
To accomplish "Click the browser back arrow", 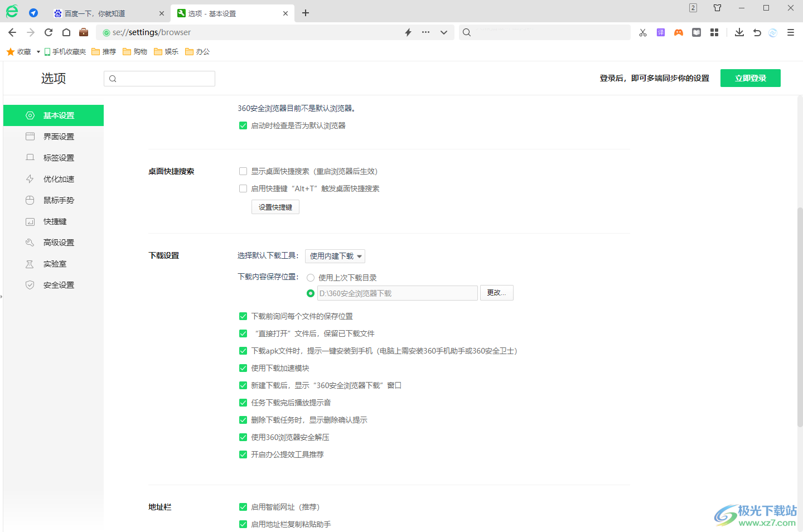I will (12, 32).
